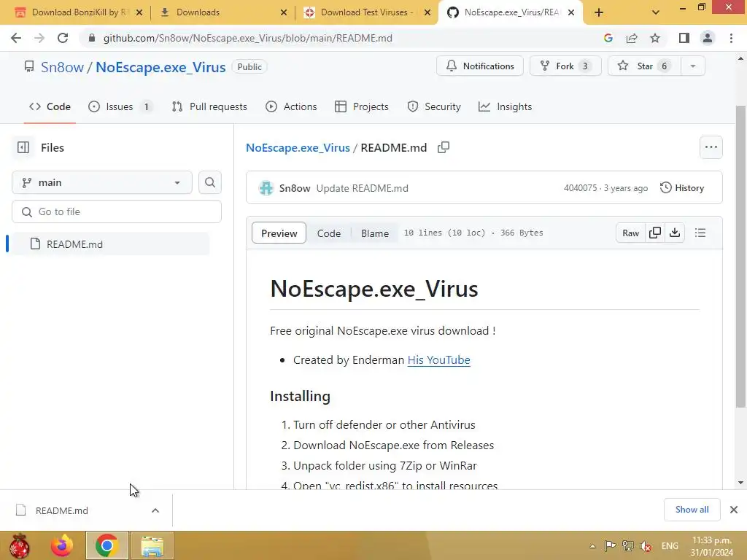The width and height of the screenshot is (747, 560).
Task: Click the file search magnifier button
Action: click(x=210, y=182)
